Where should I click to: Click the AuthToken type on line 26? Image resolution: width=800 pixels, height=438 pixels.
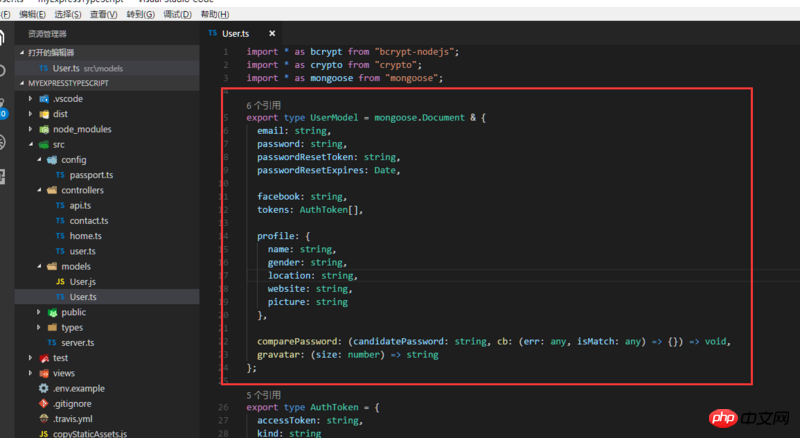coord(334,407)
